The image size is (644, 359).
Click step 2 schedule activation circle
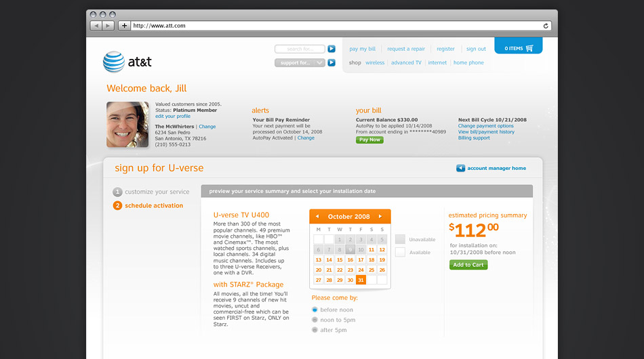click(x=117, y=205)
